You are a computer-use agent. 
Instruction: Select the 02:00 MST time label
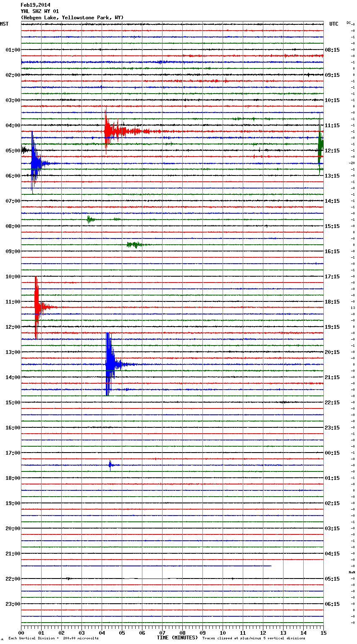(x=13, y=75)
